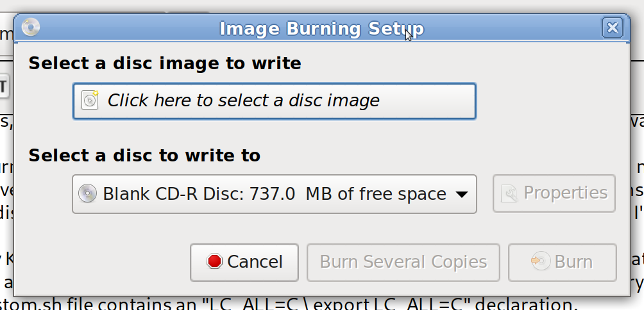Expand the disc selector using its arrow
This screenshot has height=310, width=644.
tap(461, 194)
